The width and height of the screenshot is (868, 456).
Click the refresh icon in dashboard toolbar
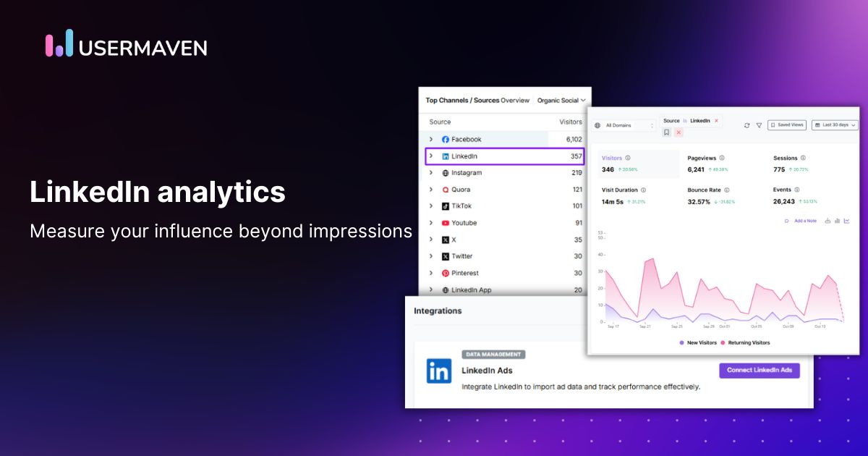coord(746,125)
